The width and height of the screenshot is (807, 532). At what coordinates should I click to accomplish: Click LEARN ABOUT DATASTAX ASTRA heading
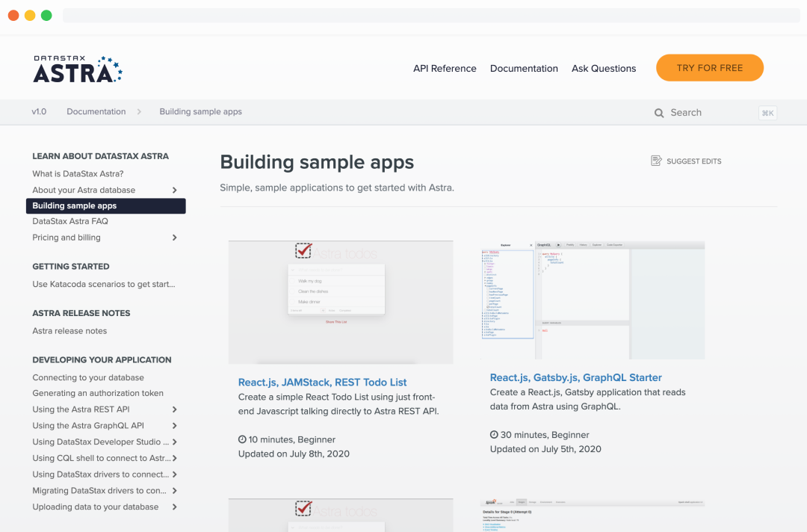click(100, 156)
